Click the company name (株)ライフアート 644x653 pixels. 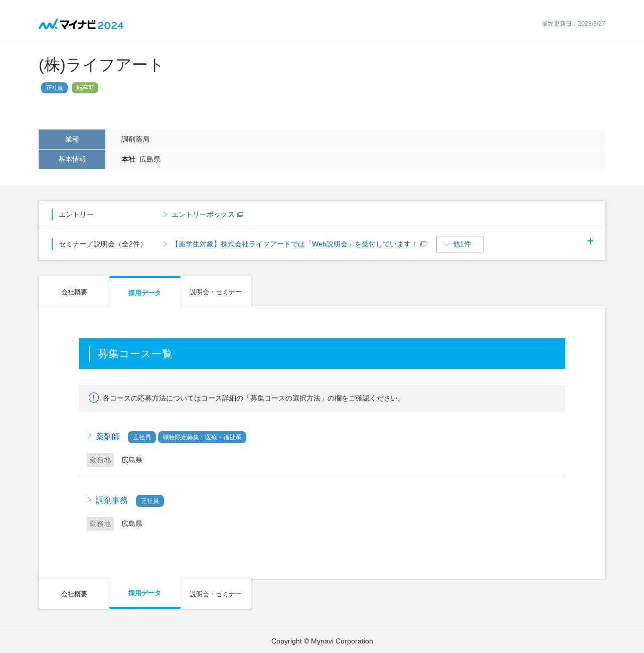[x=101, y=65]
